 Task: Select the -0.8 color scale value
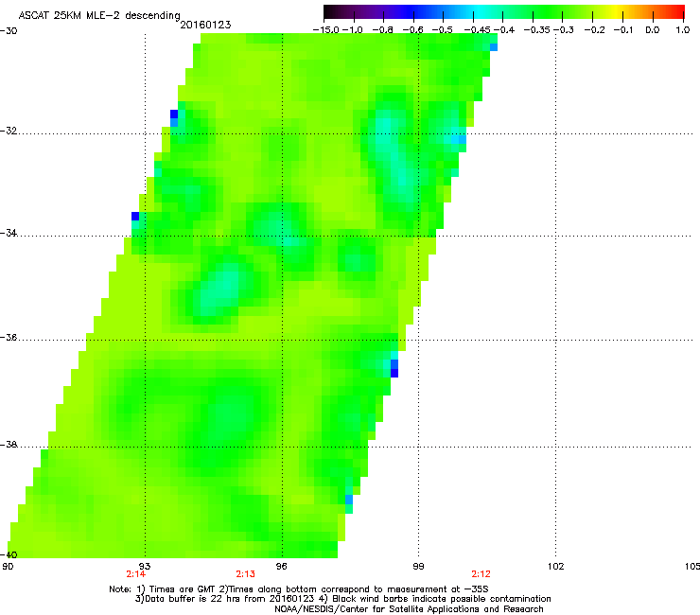click(x=382, y=30)
